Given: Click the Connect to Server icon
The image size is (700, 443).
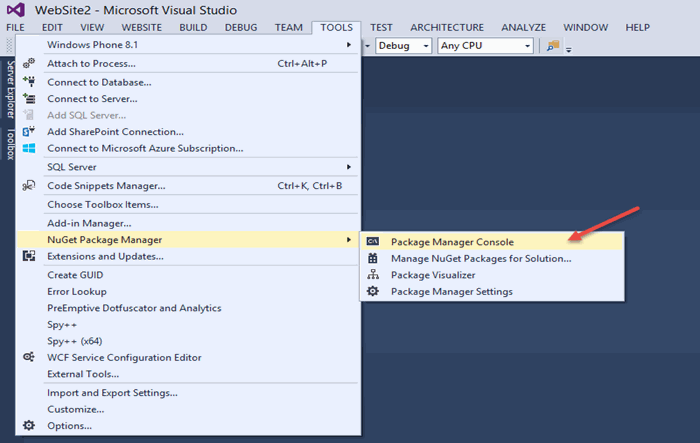Looking at the screenshot, I should 29,98.
